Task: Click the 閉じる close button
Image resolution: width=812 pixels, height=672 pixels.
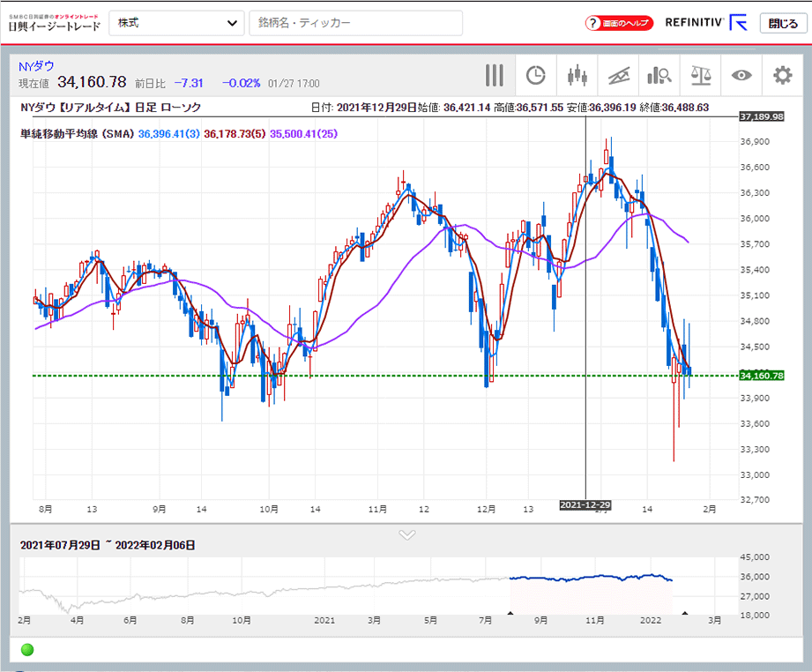Action: pos(782,23)
